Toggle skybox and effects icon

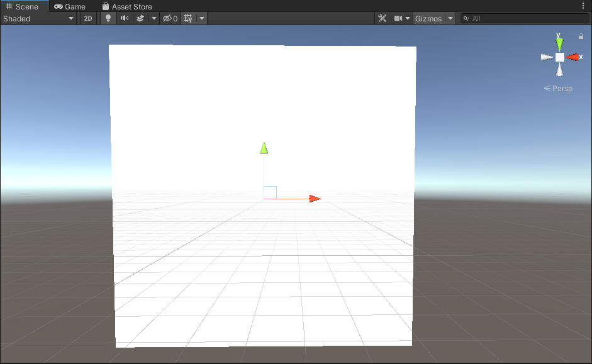pyautogui.click(x=140, y=18)
